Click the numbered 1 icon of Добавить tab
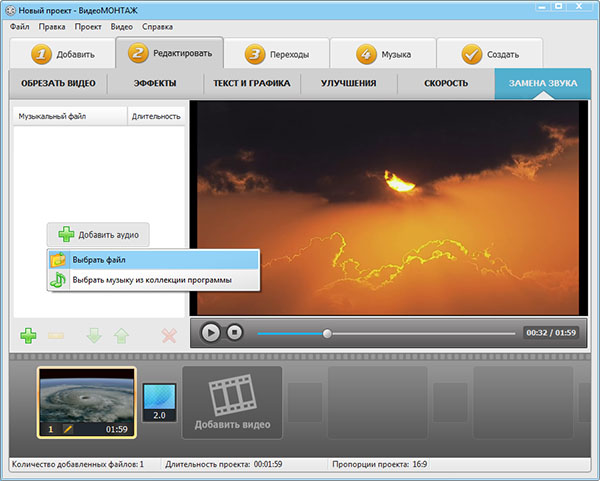The width and height of the screenshot is (600, 481). pyautogui.click(x=41, y=54)
